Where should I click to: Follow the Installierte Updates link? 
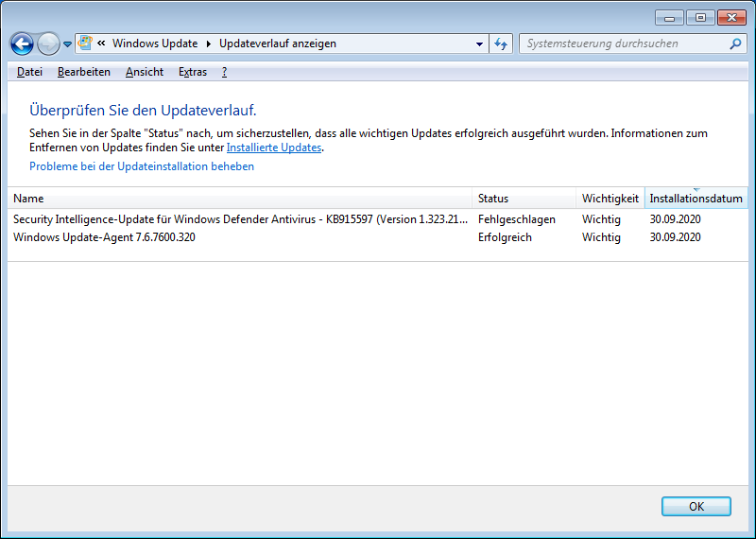click(x=274, y=148)
